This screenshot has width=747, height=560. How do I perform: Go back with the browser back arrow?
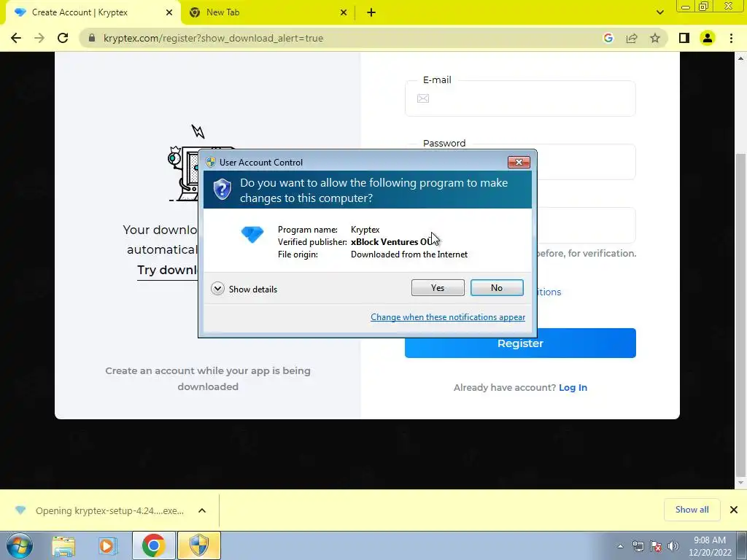coord(16,38)
